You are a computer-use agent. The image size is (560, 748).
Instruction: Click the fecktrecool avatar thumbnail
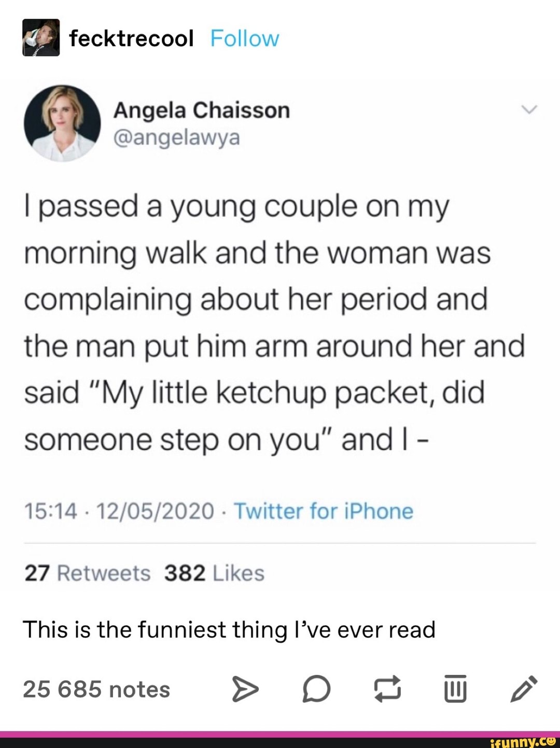click(x=41, y=38)
